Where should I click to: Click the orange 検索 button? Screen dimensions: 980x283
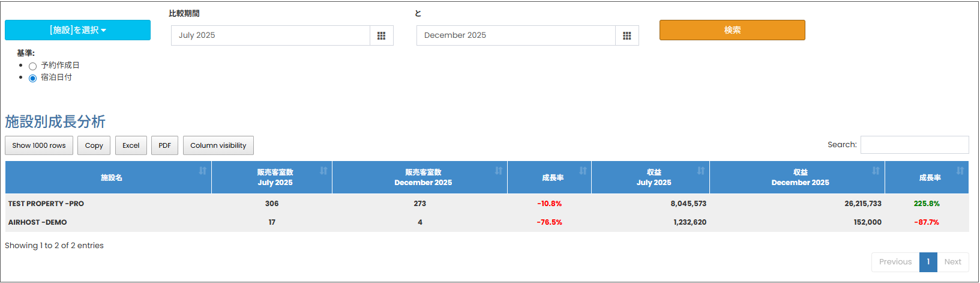click(x=732, y=30)
